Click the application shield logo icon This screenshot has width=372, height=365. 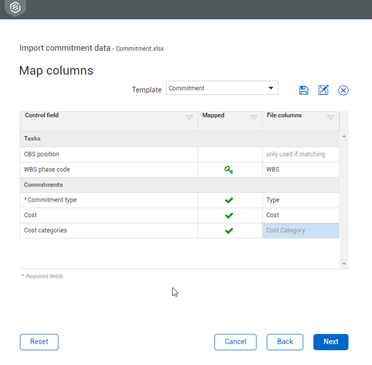click(x=15, y=7)
